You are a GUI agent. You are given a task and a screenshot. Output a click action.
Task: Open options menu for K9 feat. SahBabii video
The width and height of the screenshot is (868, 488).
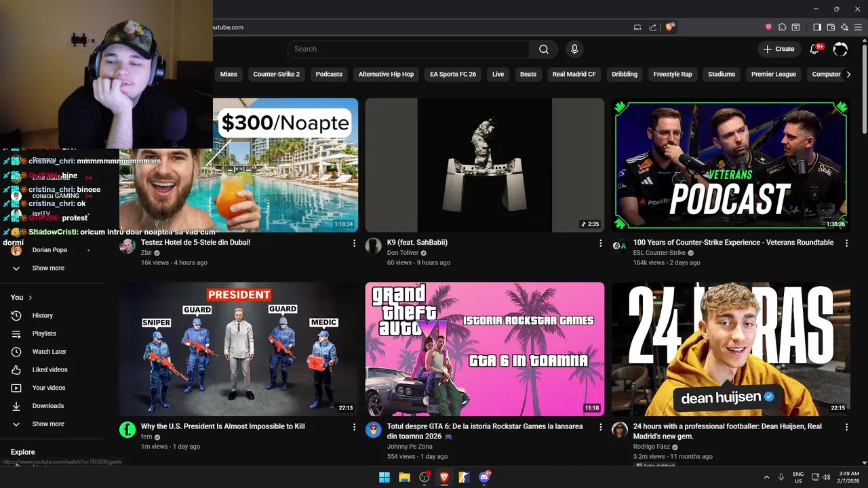(x=600, y=243)
